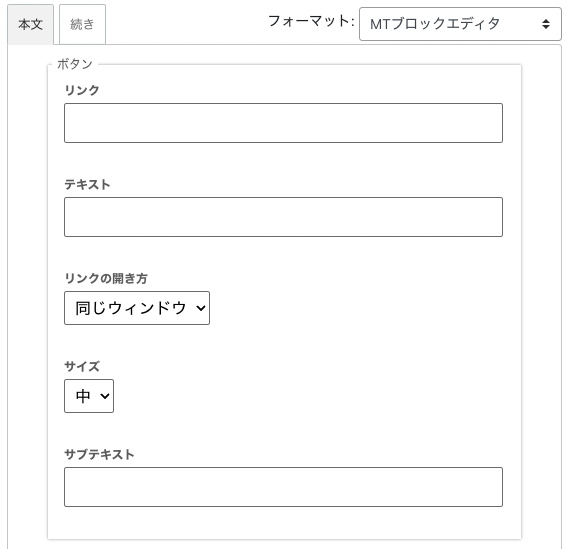Click the リンク field label
575x549 pixels.
(82, 90)
